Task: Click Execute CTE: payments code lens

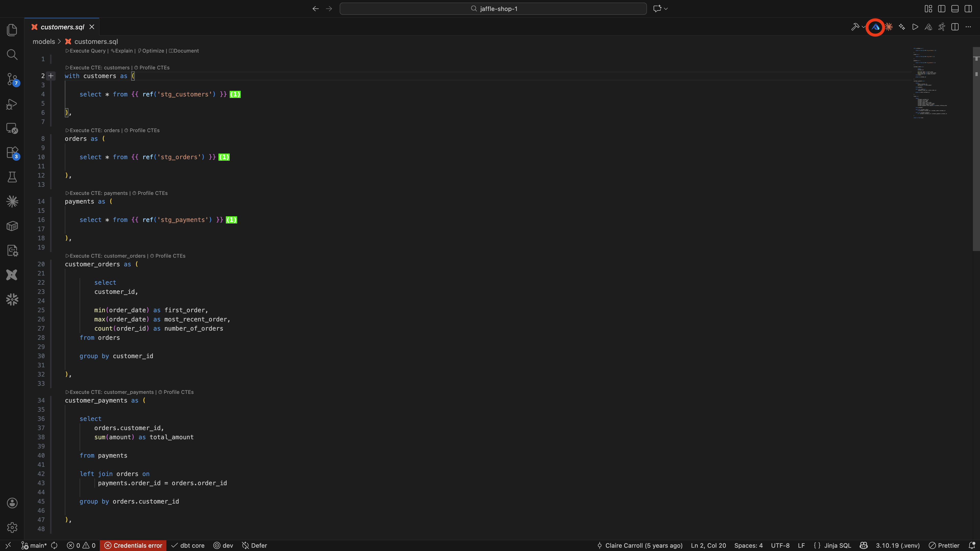Action: 96,193
